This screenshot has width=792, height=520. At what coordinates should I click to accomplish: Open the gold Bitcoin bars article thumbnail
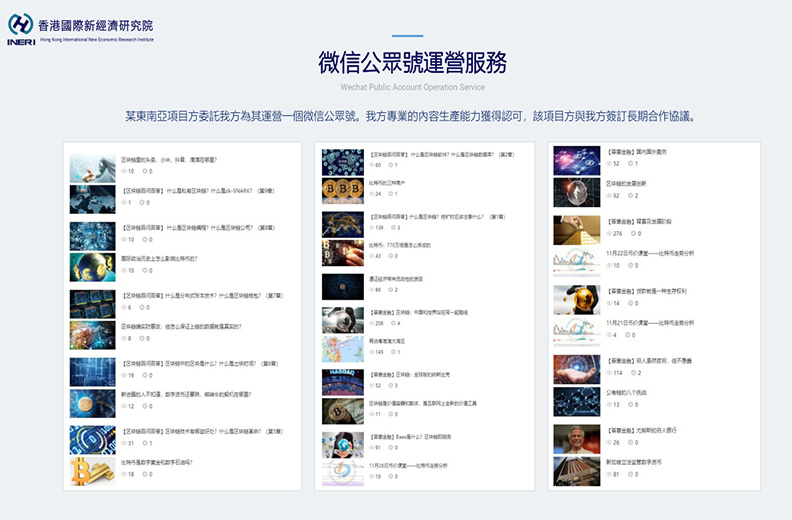(92, 471)
